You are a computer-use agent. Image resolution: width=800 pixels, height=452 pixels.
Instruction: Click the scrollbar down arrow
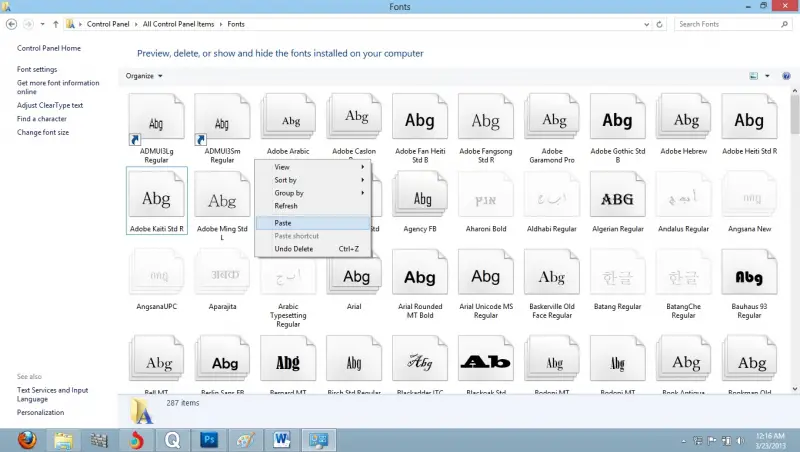[794, 389]
